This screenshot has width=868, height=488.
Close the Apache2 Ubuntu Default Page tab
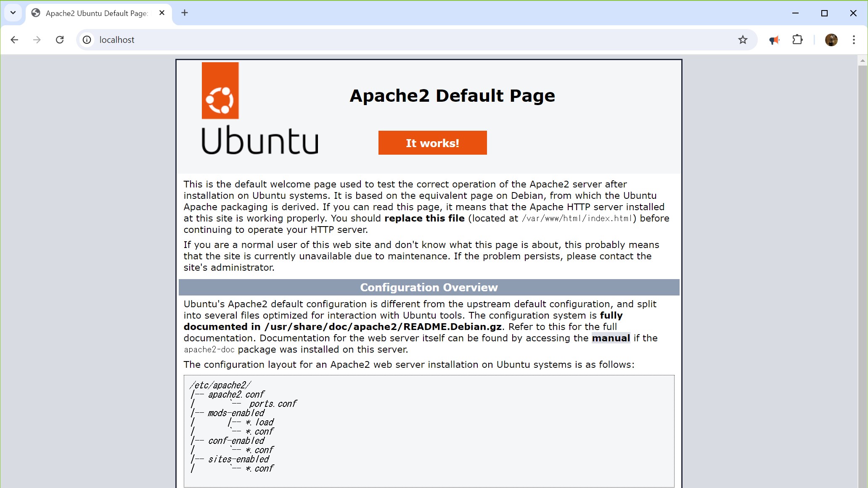(162, 13)
